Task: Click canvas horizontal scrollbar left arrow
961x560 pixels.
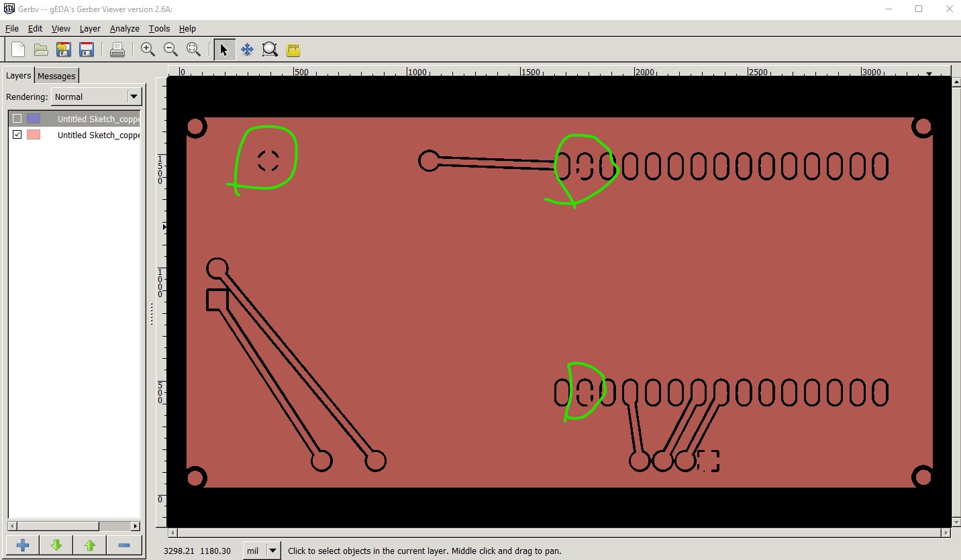Action: (x=172, y=533)
